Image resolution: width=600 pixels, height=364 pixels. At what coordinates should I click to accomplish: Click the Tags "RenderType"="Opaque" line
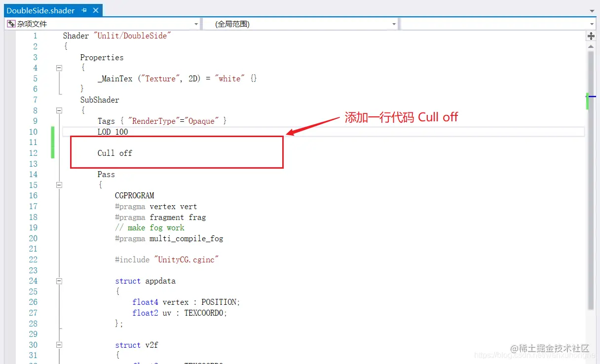click(162, 121)
